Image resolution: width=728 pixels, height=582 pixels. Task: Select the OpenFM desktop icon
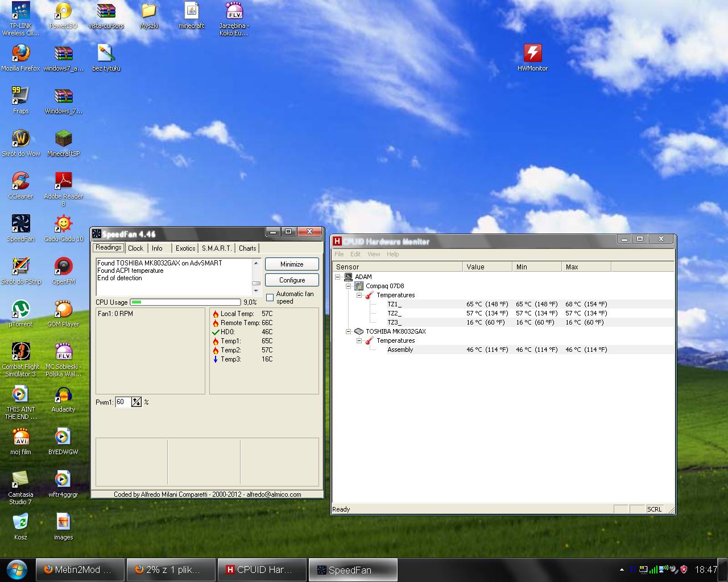[63, 271]
